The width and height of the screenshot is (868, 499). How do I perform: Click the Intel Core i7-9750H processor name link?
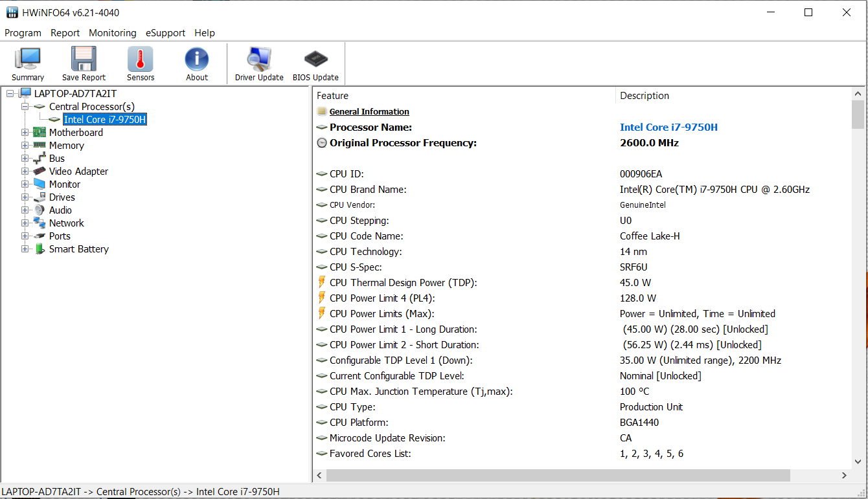point(668,128)
